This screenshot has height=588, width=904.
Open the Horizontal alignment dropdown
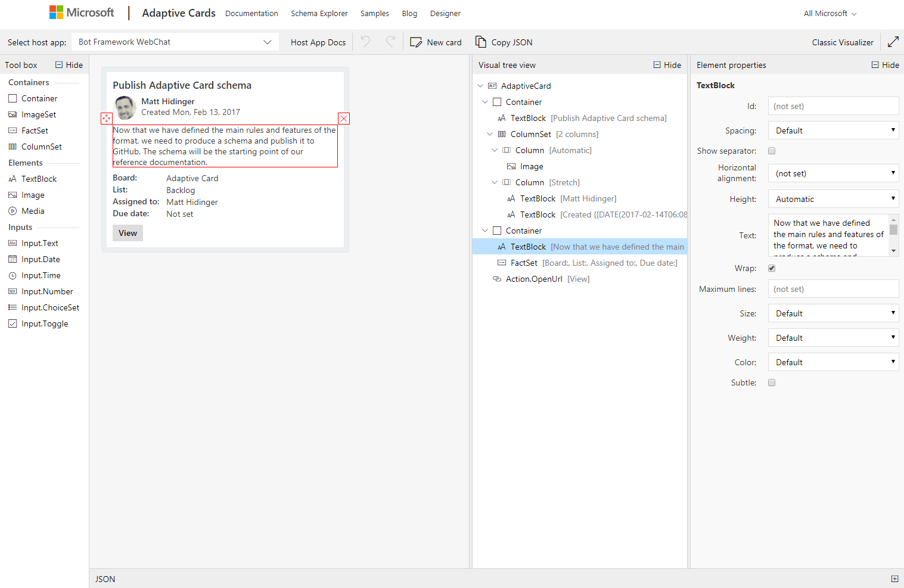pyautogui.click(x=833, y=173)
